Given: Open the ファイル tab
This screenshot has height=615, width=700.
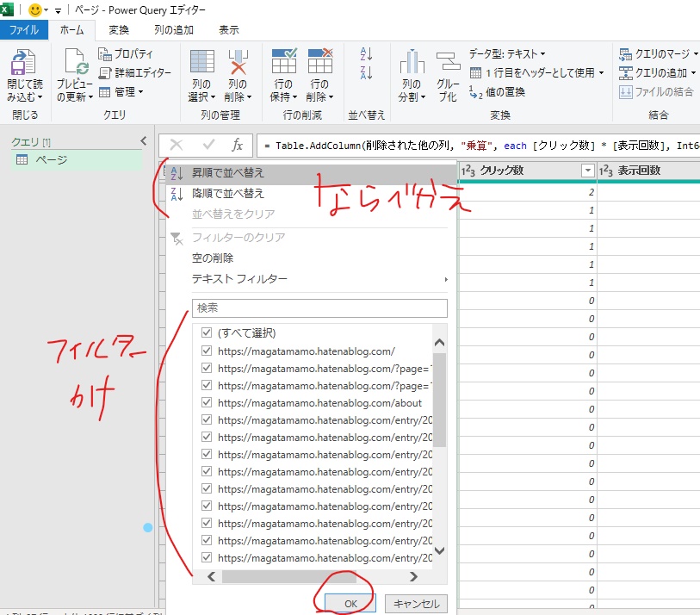Looking at the screenshot, I should tap(24, 30).
